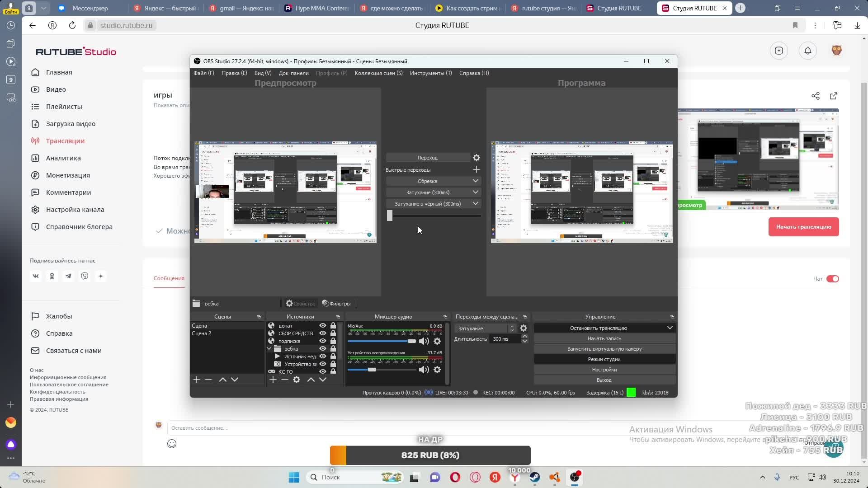Image resolution: width=868 pixels, height=488 pixels.
Task: Hide the СБОР СРЕДСТВ source
Action: [x=323, y=333]
